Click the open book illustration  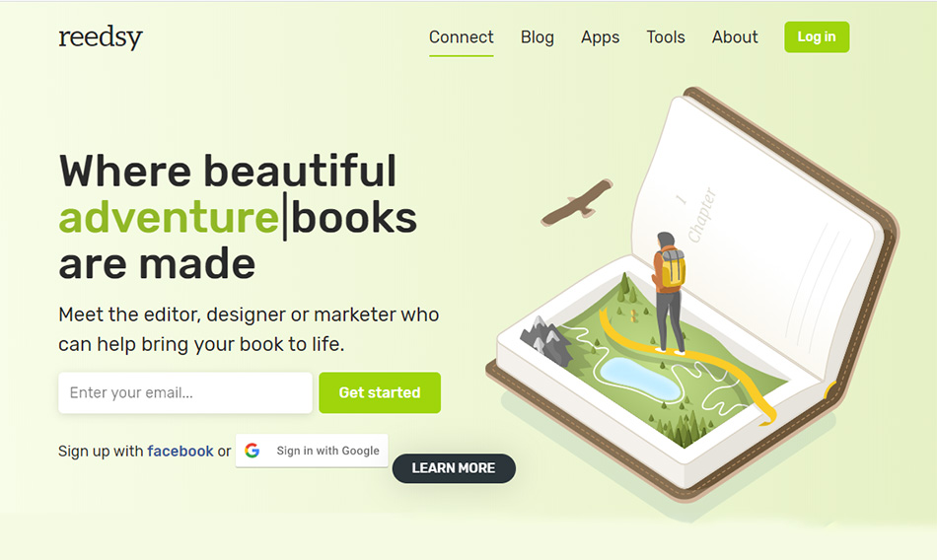(692, 295)
